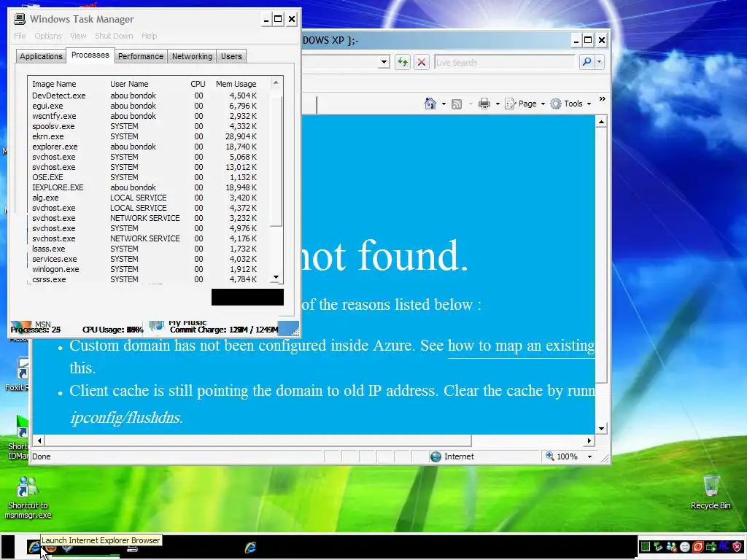This screenshot has width=747, height=560.
Task: Click the Refresh icon in Internet Explorer
Action: [403, 62]
